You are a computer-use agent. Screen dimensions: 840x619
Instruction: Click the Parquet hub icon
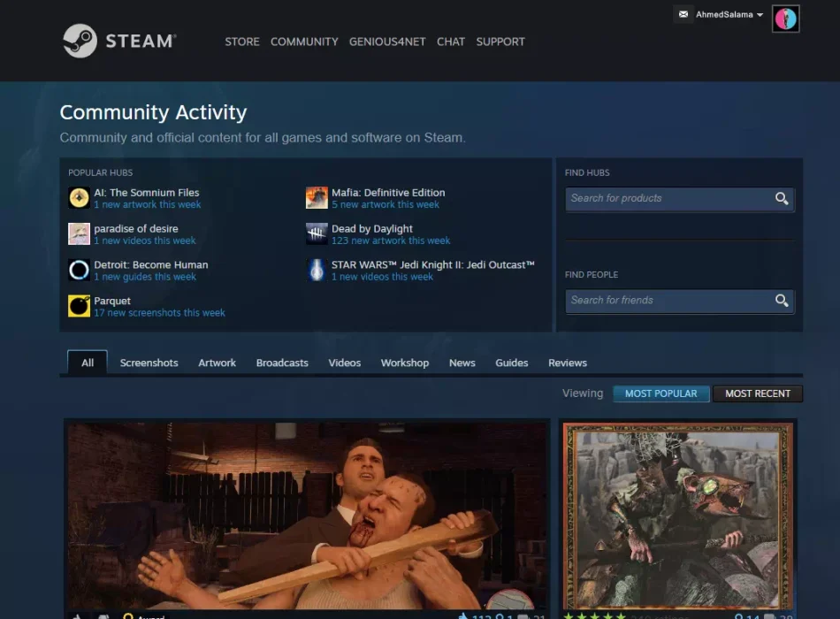click(x=79, y=306)
